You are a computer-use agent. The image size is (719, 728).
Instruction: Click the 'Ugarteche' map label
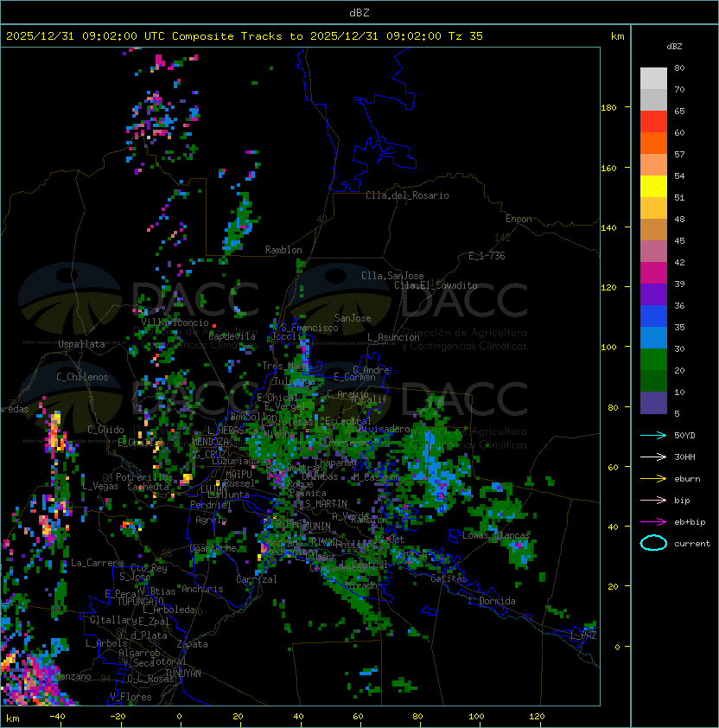[213, 548]
